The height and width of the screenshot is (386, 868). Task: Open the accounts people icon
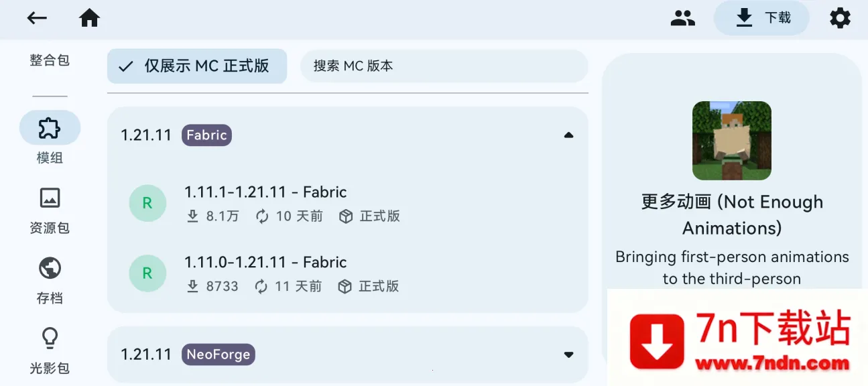[682, 18]
